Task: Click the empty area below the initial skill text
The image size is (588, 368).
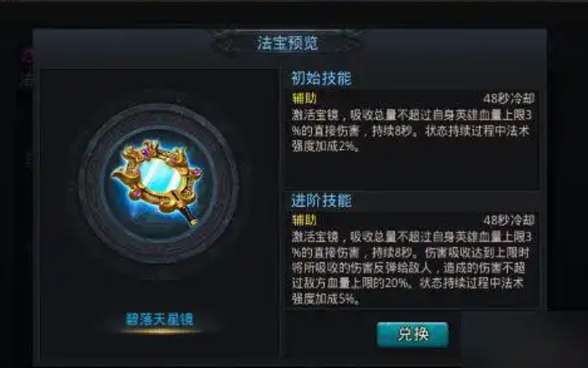Action: tap(412, 171)
